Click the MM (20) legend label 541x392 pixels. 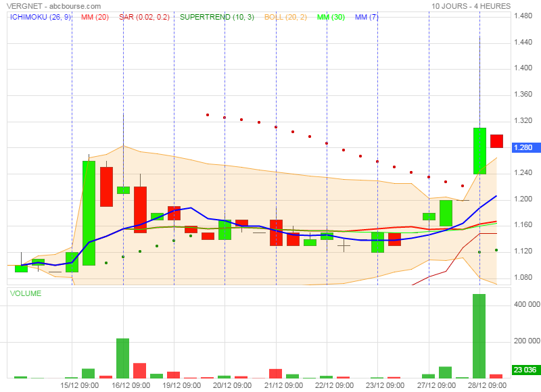[x=95, y=17]
